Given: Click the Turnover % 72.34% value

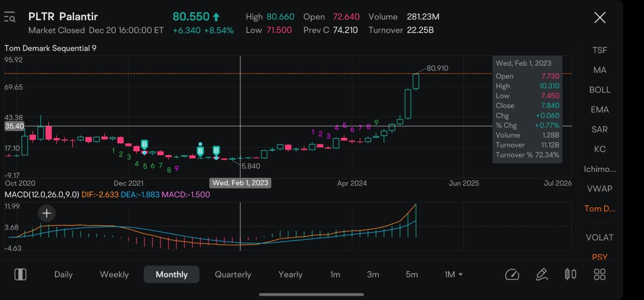Looking at the screenshot, I should tap(547, 155).
